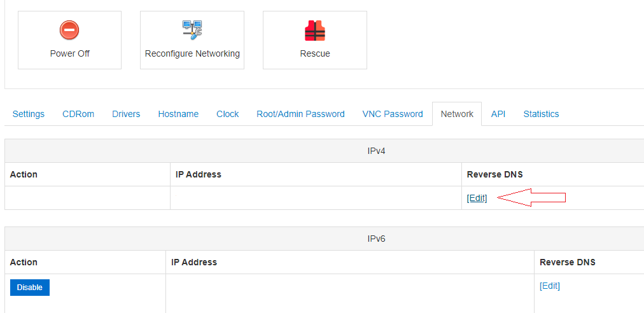Click the red Power Off icon
Image resolution: width=644 pixels, height=313 pixels.
click(x=69, y=30)
